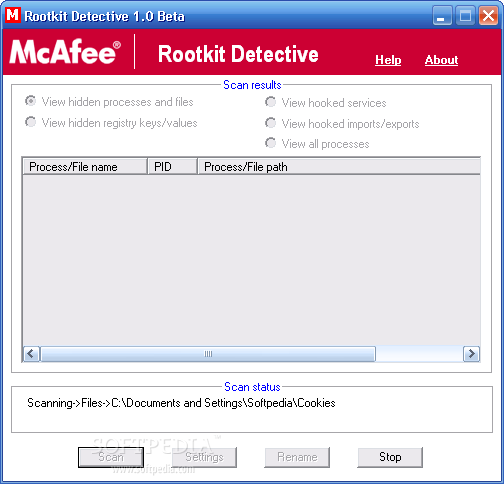Click the Scan button
504x484 pixels.
pyautogui.click(x=111, y=457)
